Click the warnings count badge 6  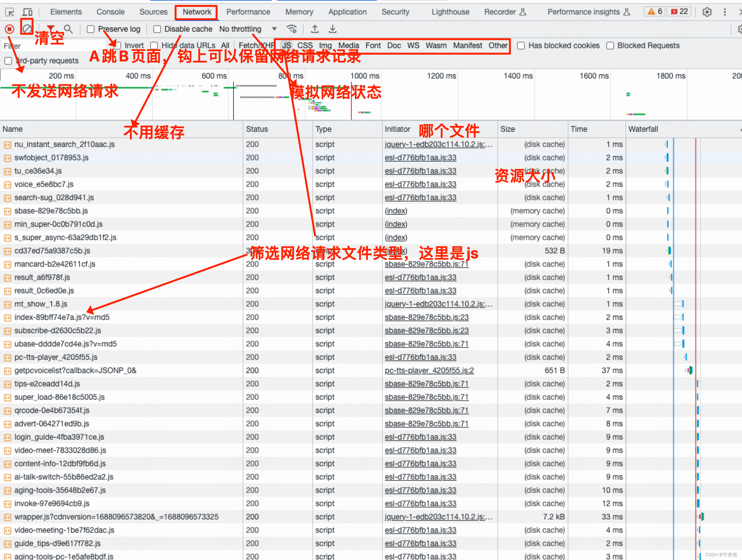tap(655, 12)
